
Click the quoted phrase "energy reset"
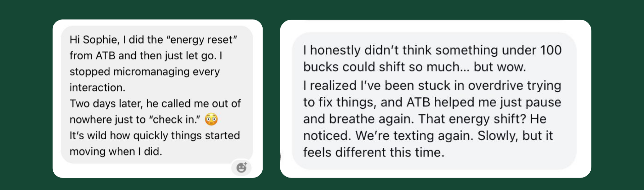pos(204,40)
